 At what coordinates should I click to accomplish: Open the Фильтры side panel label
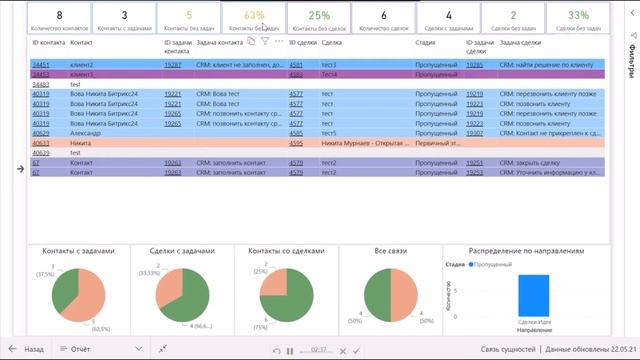click(632, 61)
